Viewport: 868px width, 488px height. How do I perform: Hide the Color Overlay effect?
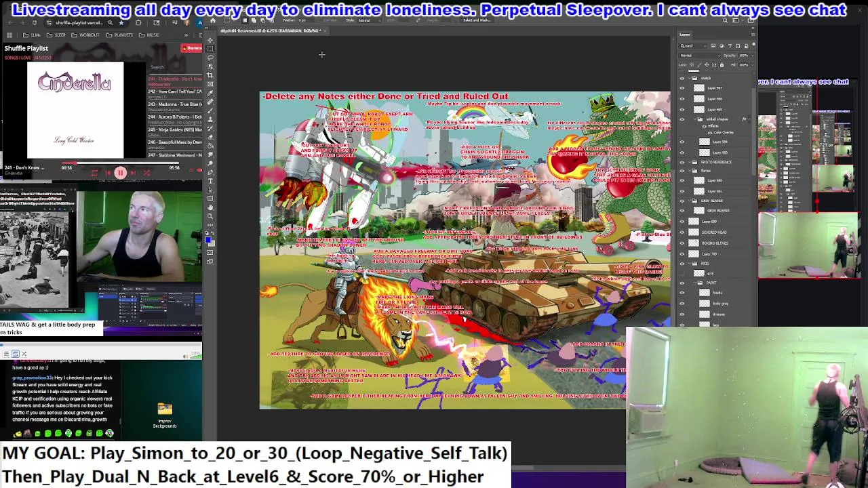710,133
